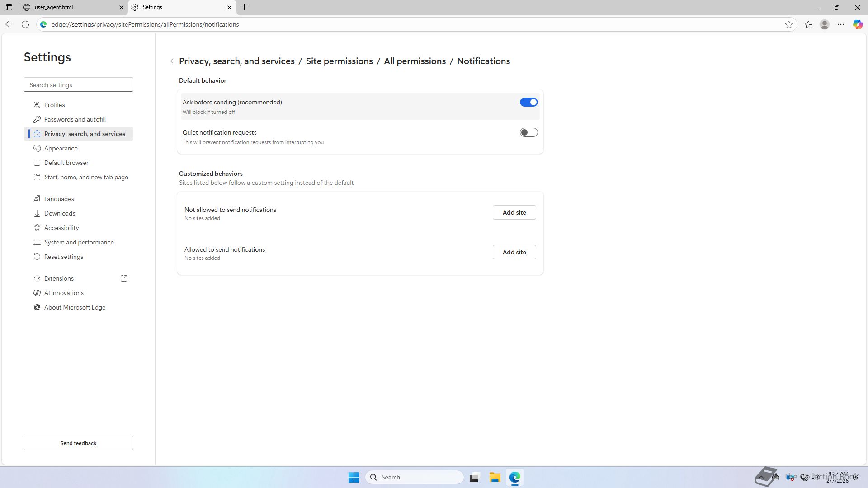Refresh the page

point(25,24)
